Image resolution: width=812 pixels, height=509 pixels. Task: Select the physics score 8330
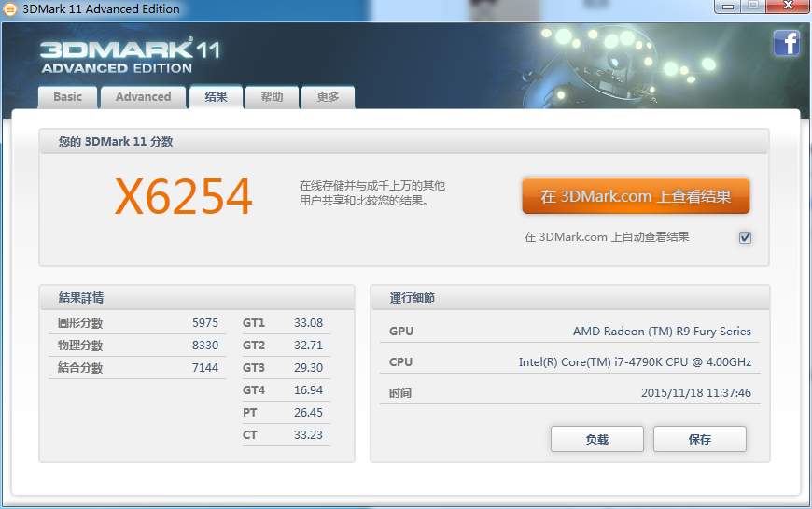coord(205,346)
